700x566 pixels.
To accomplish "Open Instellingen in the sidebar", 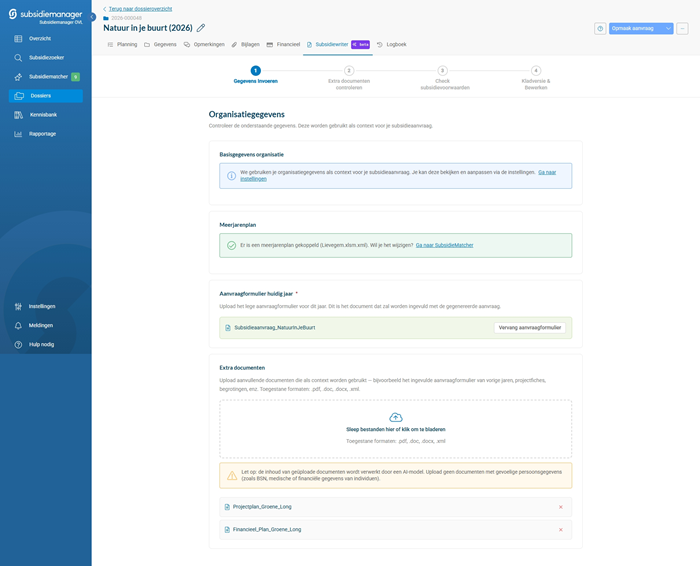I will 46,306.
